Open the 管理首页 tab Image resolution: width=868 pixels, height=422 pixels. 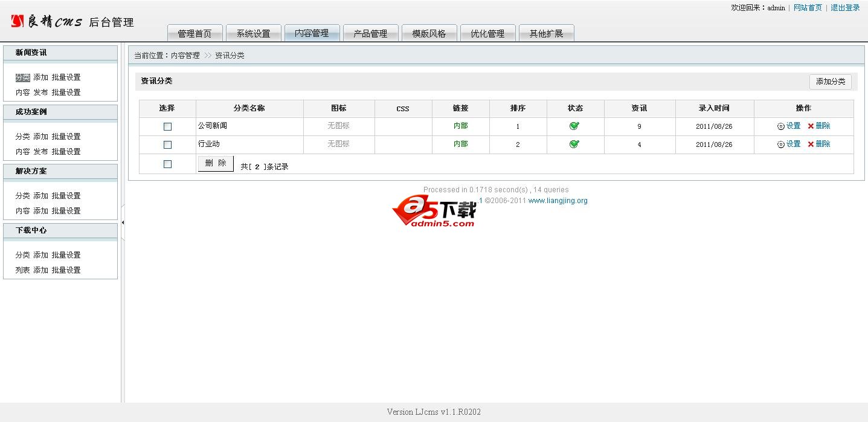(194, 33)
